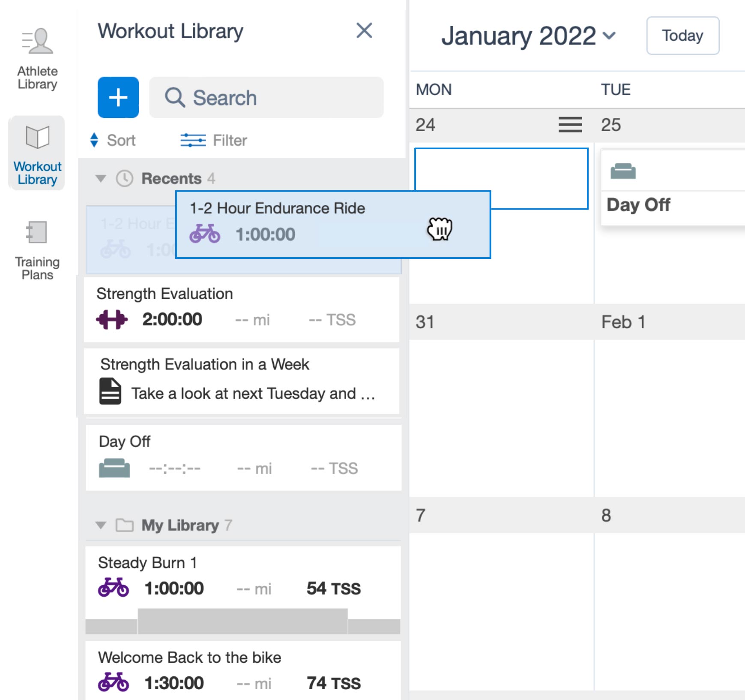Click the Steady Burn 1 intensity graph
Viewport: 745px width, 700px height.
242,622
